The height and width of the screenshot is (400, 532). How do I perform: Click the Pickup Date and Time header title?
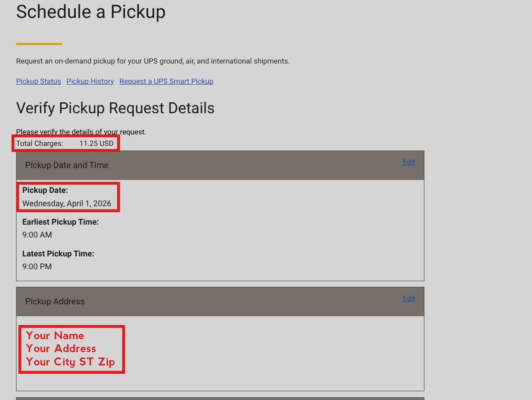pos(67,165)
